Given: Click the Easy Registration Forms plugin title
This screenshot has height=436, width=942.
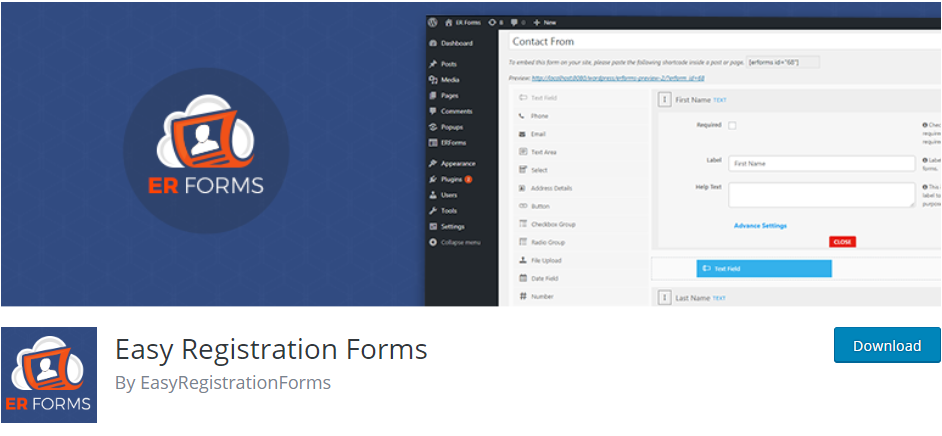Looking at the screenshot, I should coord(271,349).
